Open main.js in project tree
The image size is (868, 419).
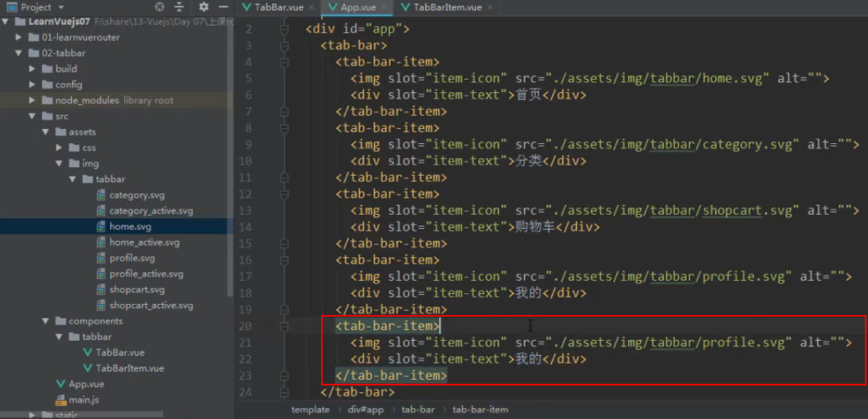(84, 399)
